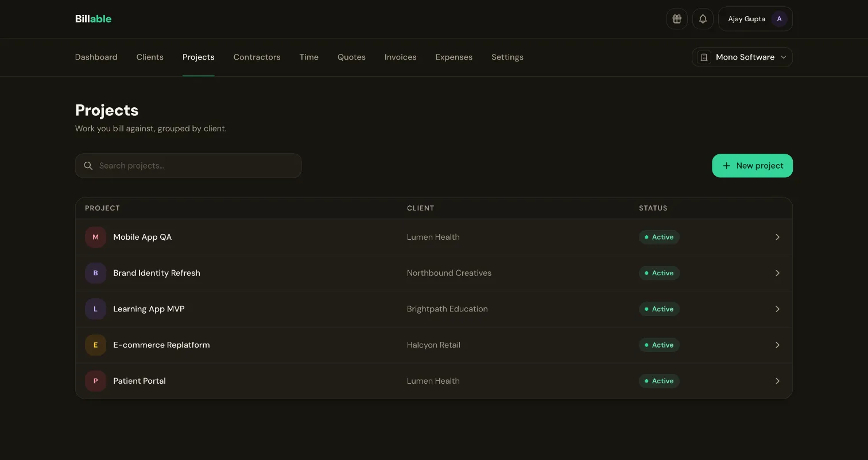868x460 pixels.
Task: Click the Billable logo
Action: pos(93,19)
